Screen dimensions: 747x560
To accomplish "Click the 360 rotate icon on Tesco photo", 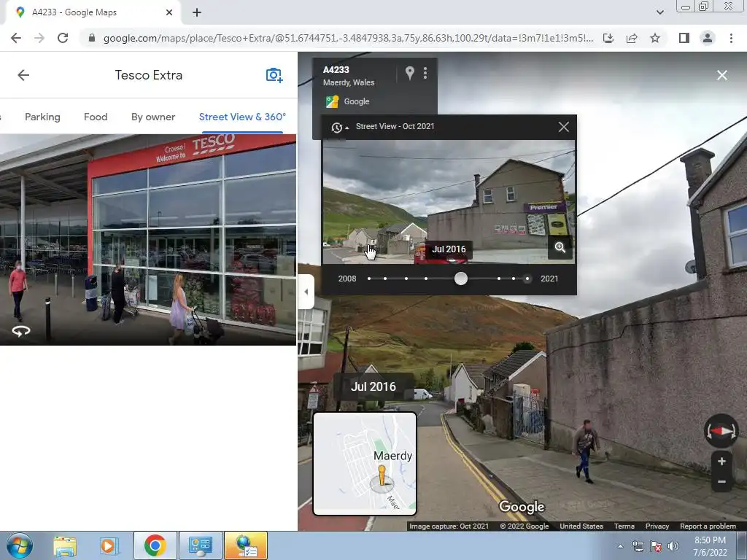I will click(21, 330).
